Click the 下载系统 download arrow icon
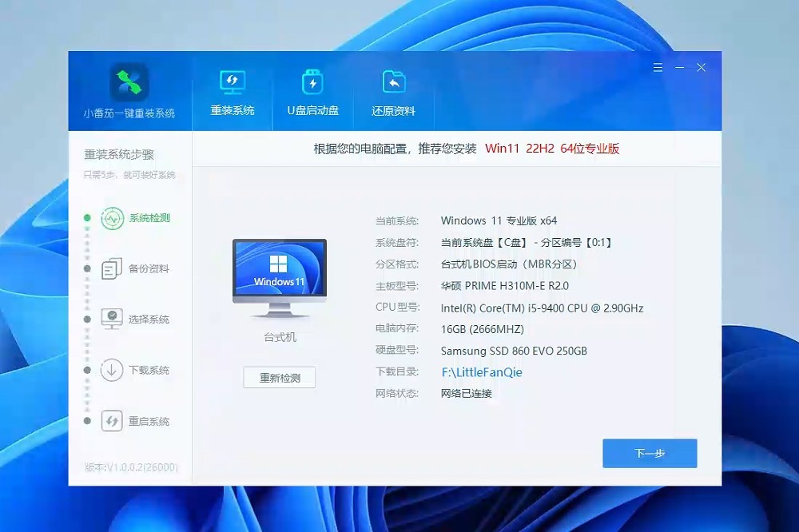The image size is (799, 532). tap(113, 370)
